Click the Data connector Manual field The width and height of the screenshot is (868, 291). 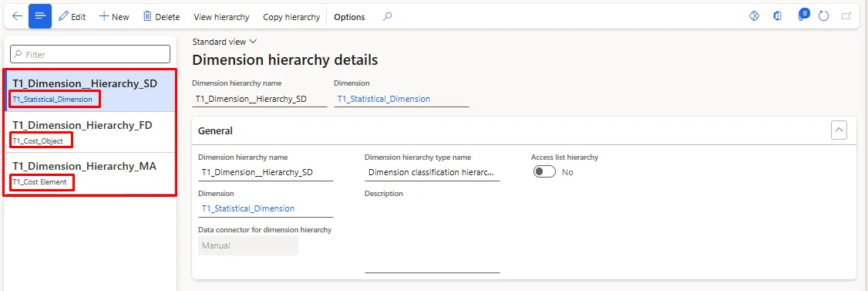coord(248,245)
